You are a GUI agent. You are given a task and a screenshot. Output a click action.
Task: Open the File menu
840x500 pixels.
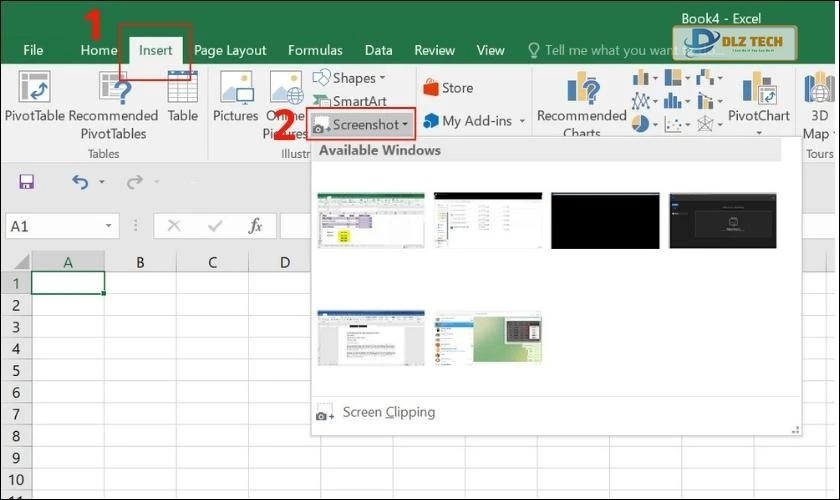(x=33, y=50)
